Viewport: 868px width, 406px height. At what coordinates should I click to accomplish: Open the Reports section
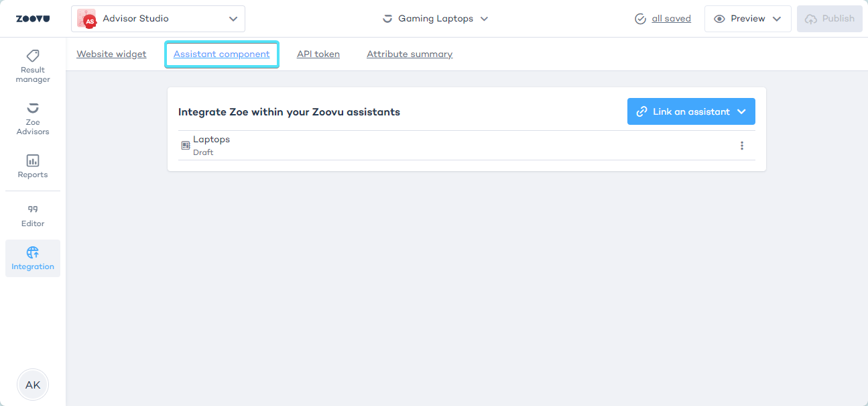[33, 166]
